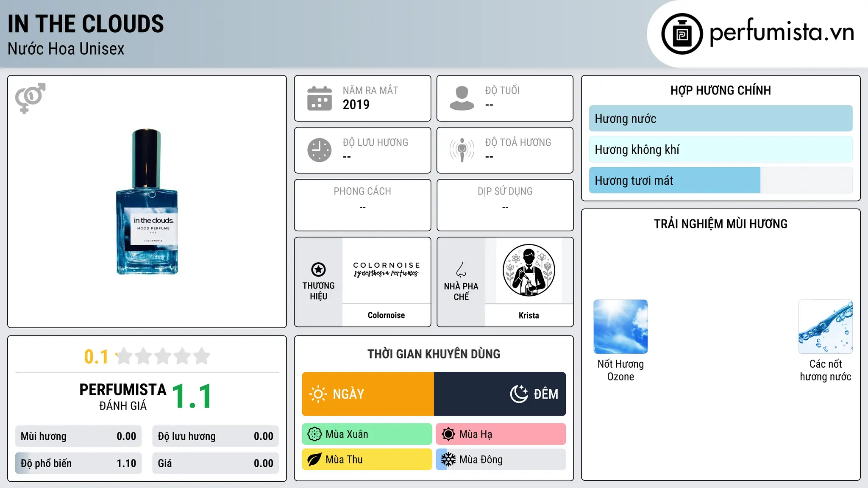Click the sun icon in Ngày bar
868x488 pixels.
[318, 394]
